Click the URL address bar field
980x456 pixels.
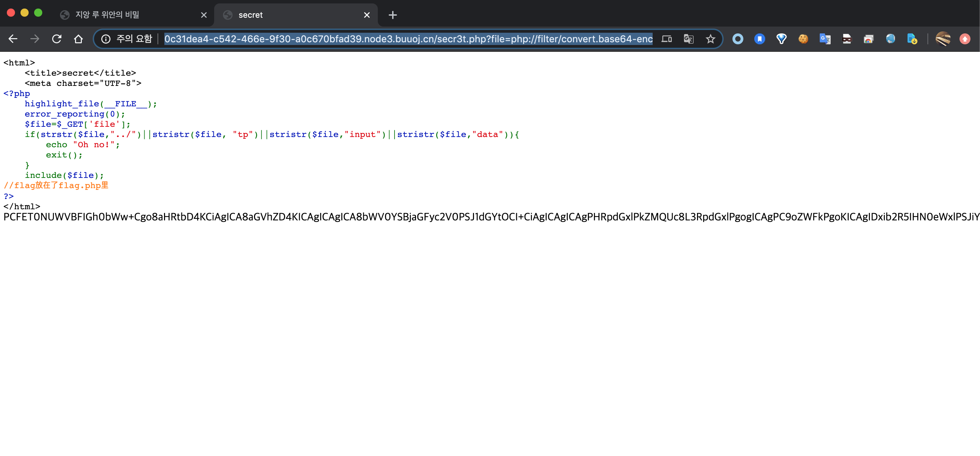coord(408,39)
